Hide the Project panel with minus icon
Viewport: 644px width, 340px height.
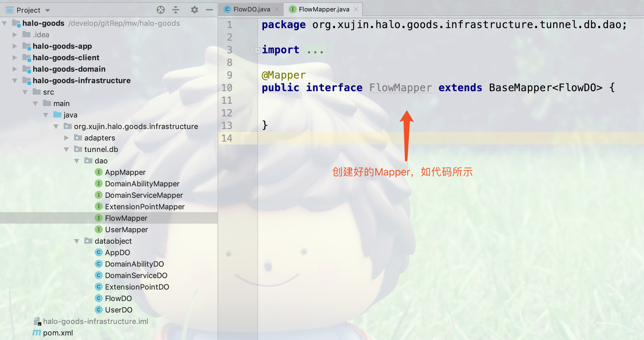click(x=210, y=10)
